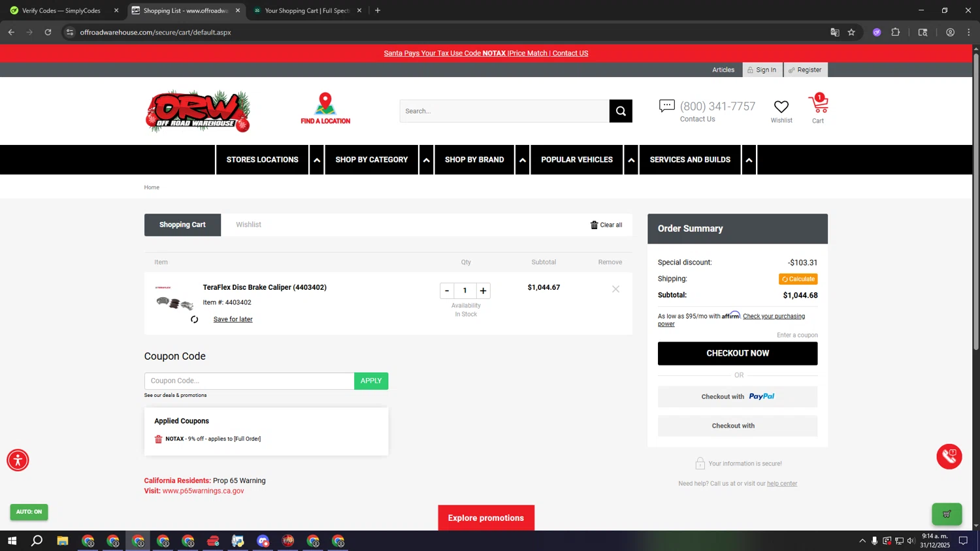Open Stores Locations menu
This screenshot has width=980, height=551.
click(262, 160)
